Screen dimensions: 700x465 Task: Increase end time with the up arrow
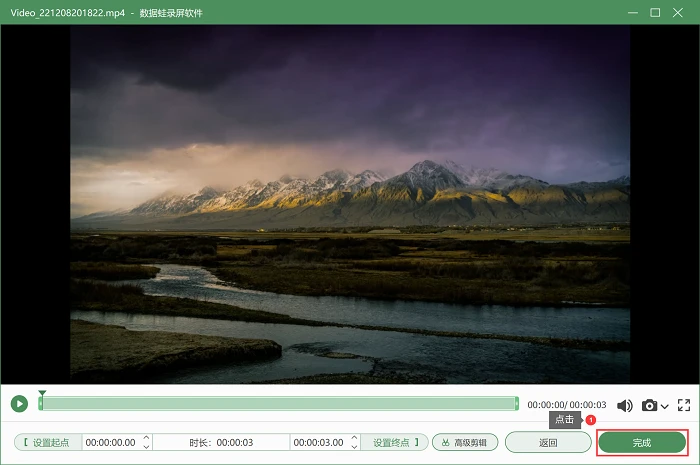click(x=354, y=438)
